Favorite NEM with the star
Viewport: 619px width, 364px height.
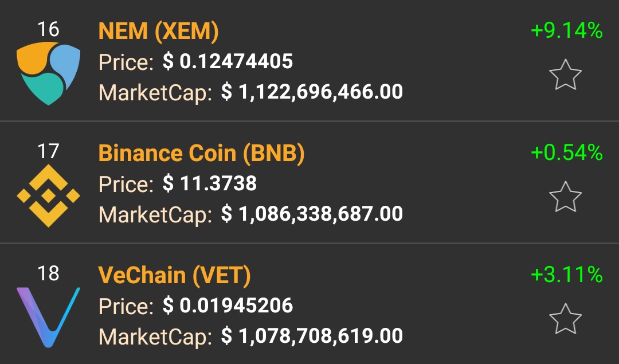tap(565, 75)
